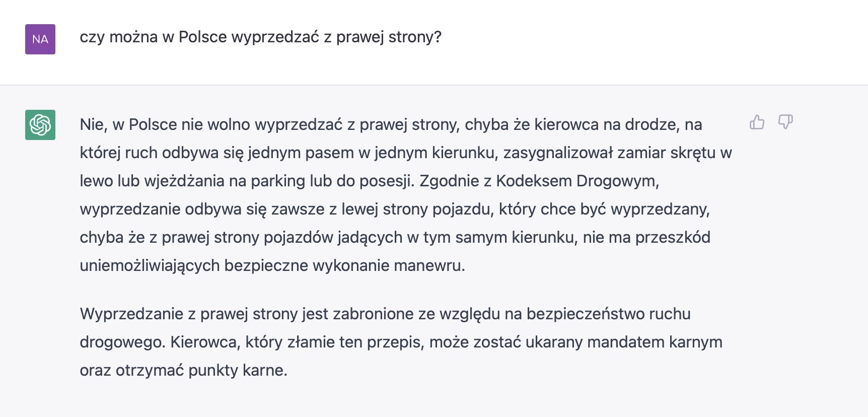
Task: Click the words "mandatem karnym" in the reply
Action: pyautogui.click(x=655, y=342)
